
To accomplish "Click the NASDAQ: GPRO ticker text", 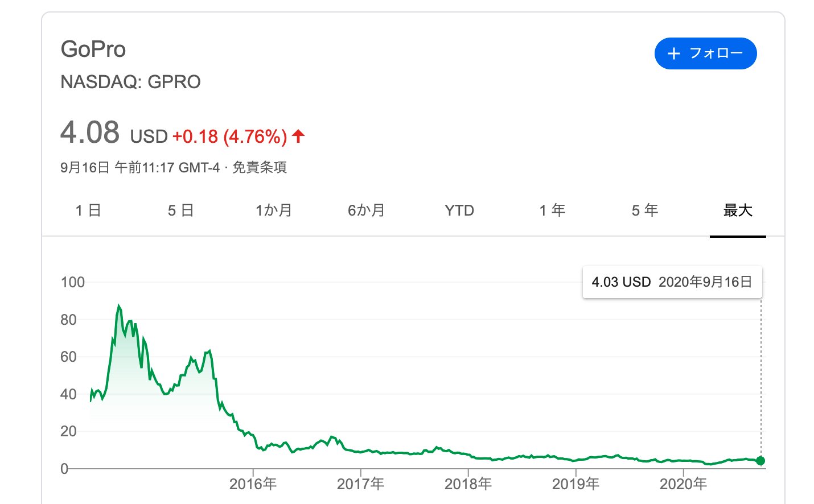I will coord(130,82).
